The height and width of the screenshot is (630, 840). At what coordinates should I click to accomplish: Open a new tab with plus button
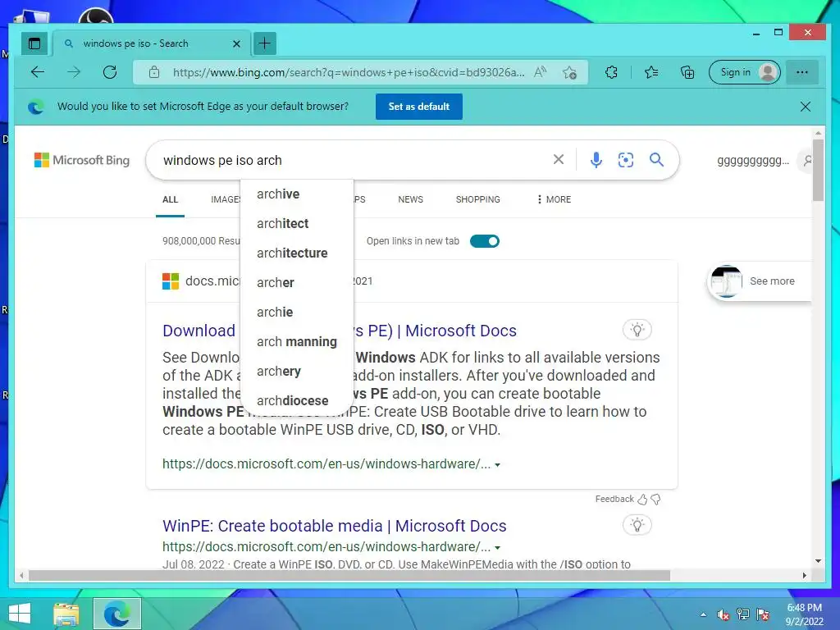265,44
